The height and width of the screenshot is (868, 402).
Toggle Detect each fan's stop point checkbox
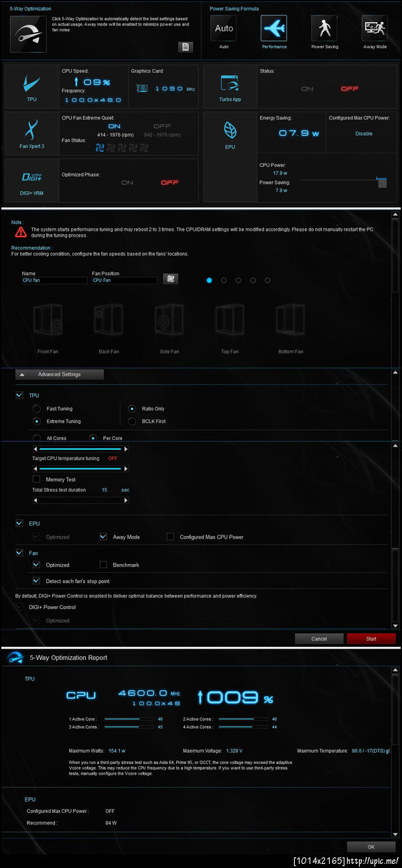pyautogui.click(x=36, y=580)
